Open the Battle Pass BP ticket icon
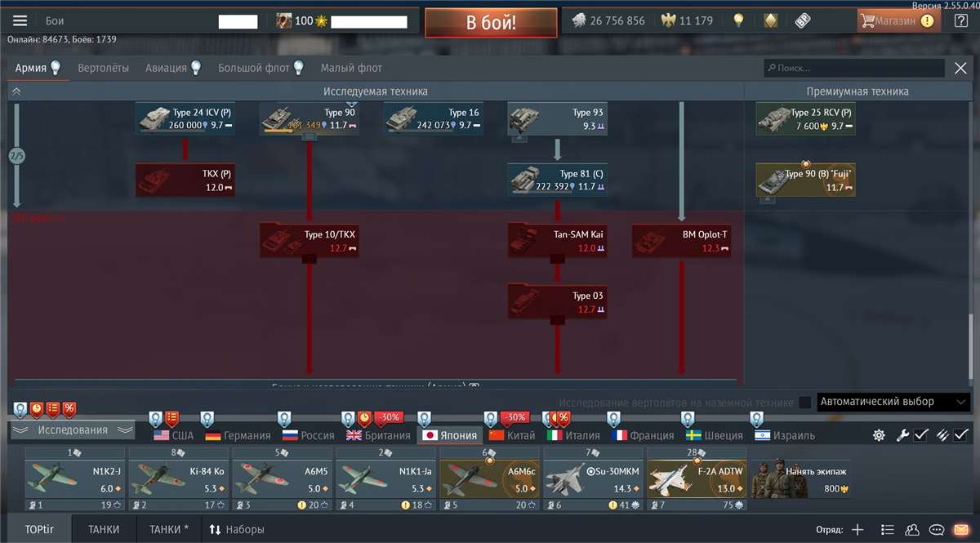 point(803,20)
